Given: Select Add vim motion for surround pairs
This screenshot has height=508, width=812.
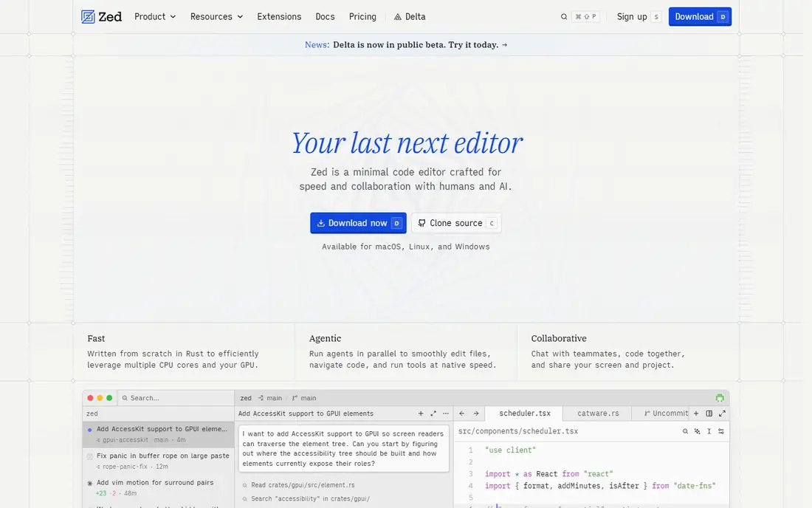Looking at the screenshot, I should (x=159, y=487).
